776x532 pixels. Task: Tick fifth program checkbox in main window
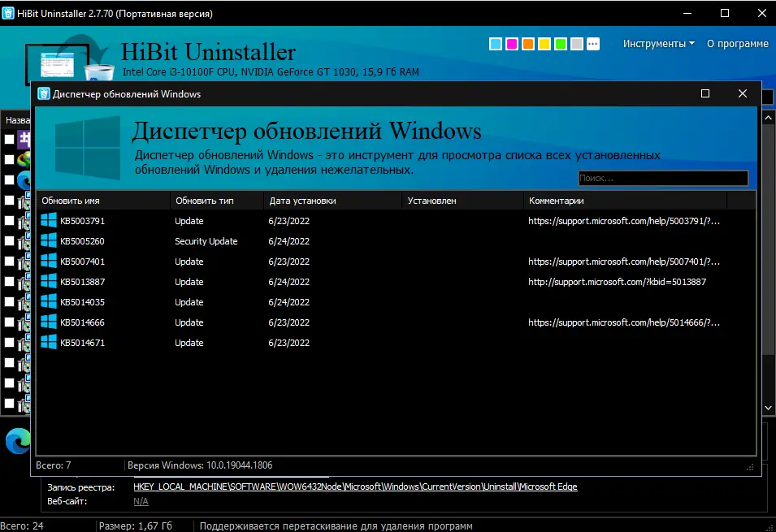pyautogui.click(x=10, y=221)
